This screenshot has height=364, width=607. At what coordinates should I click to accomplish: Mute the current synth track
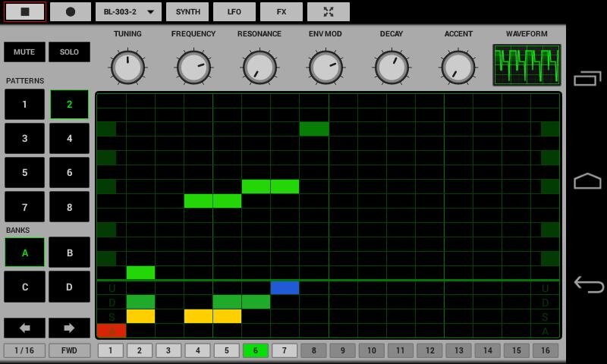24,52
